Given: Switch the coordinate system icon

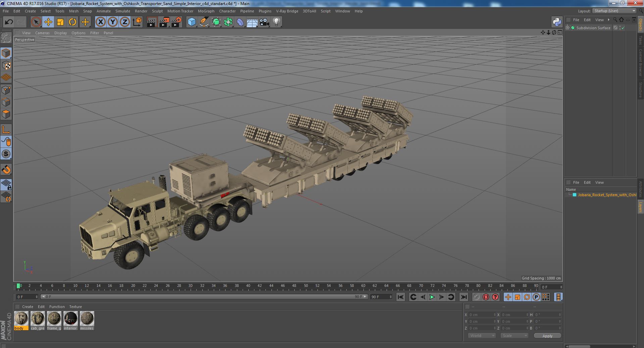Looking at the screenshot, I should (x=137, y=22).
